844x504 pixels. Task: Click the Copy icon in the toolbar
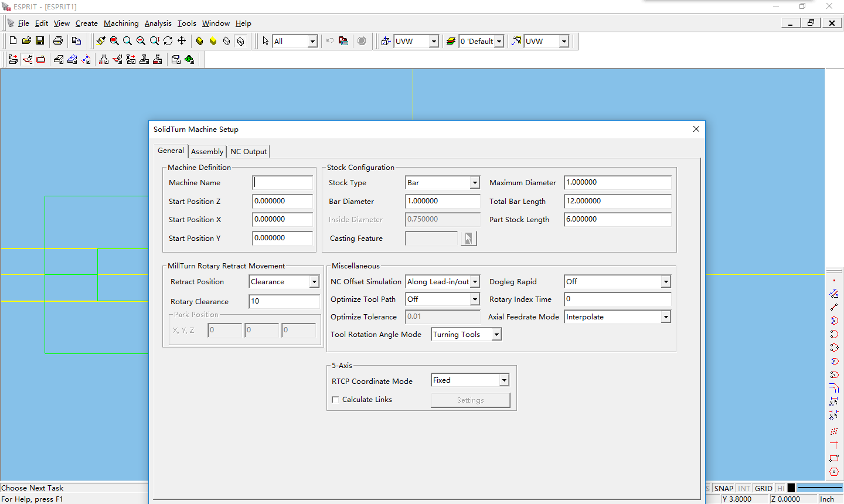(76, 41)
